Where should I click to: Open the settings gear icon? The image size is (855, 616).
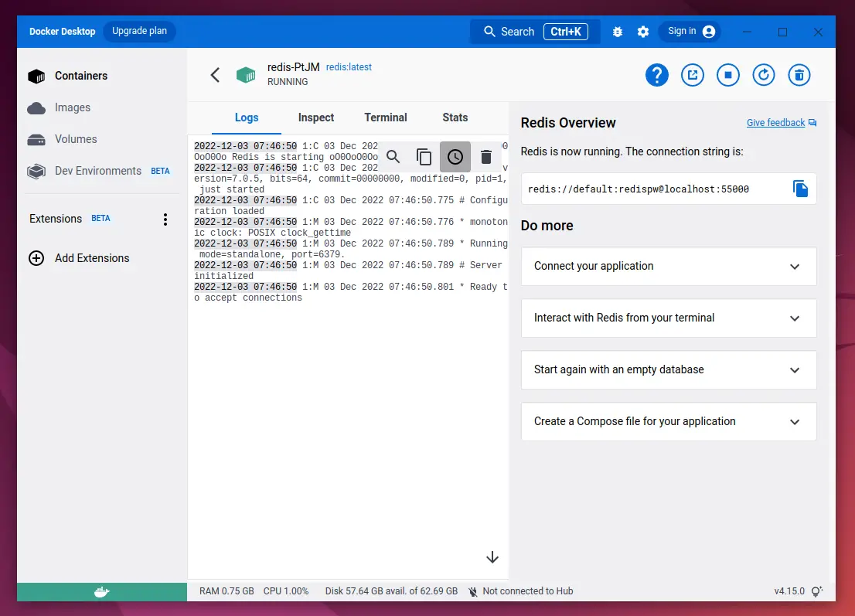pos(643,32)
